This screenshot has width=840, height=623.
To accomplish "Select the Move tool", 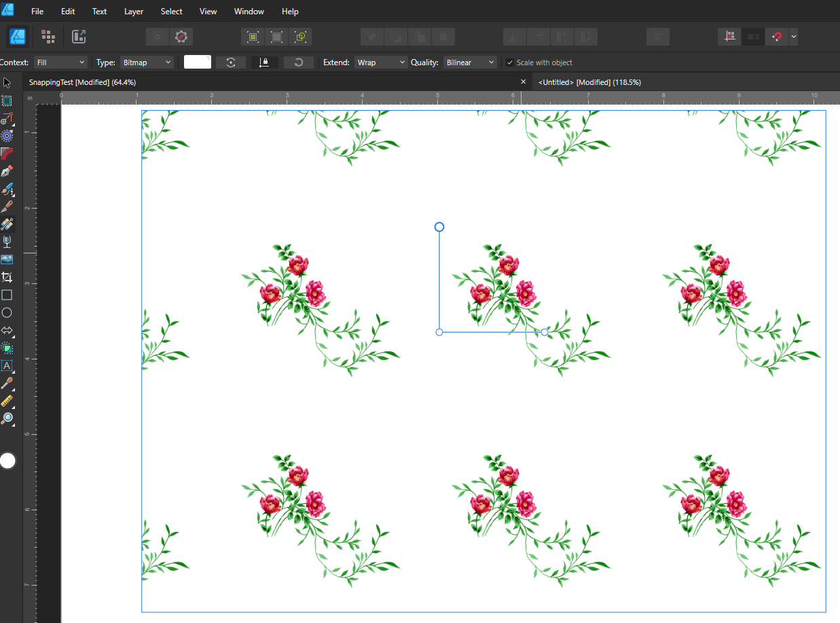I will (x=8, y=82).
